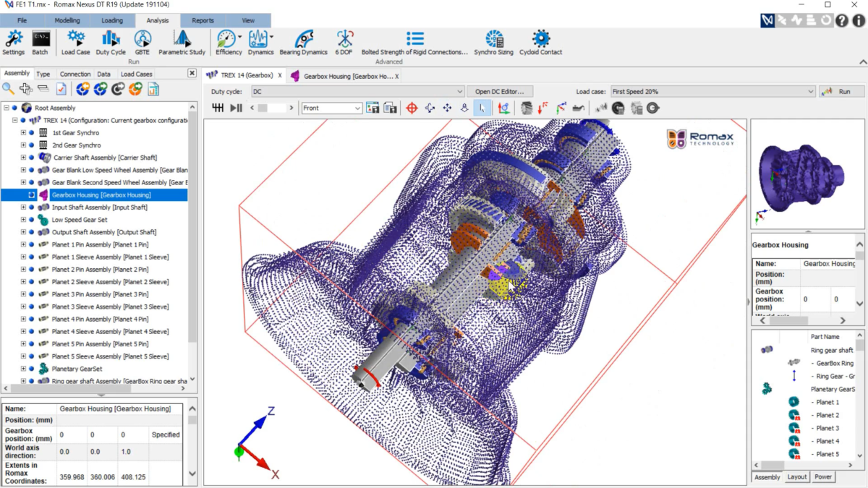Toggle the pointer select mode in viewport toolbar
This screenshot has width=868, height=488.
point(482,108)
